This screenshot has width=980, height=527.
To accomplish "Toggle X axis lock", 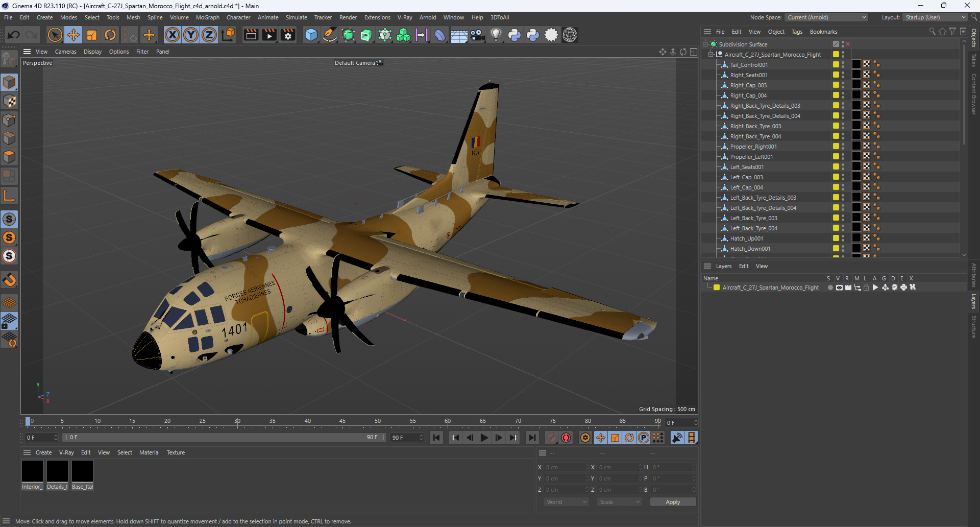I will tap(173, 35).
